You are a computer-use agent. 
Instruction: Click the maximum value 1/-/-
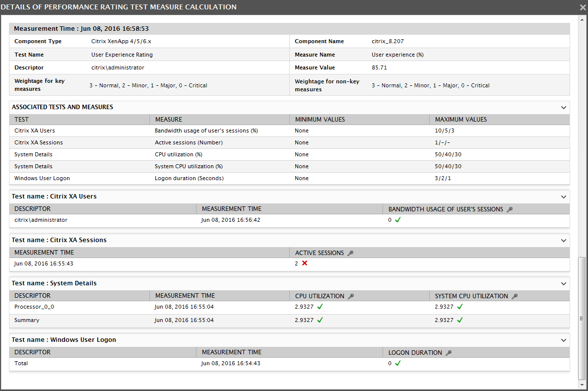point(443,143)
